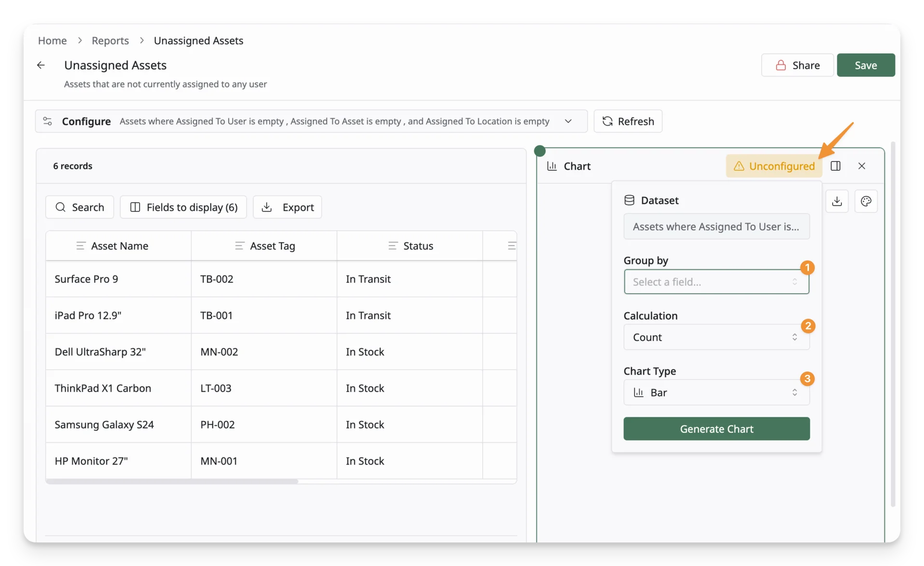Click the Status column menu icon
The image size is (924, 566).
(x=393, y=246)
